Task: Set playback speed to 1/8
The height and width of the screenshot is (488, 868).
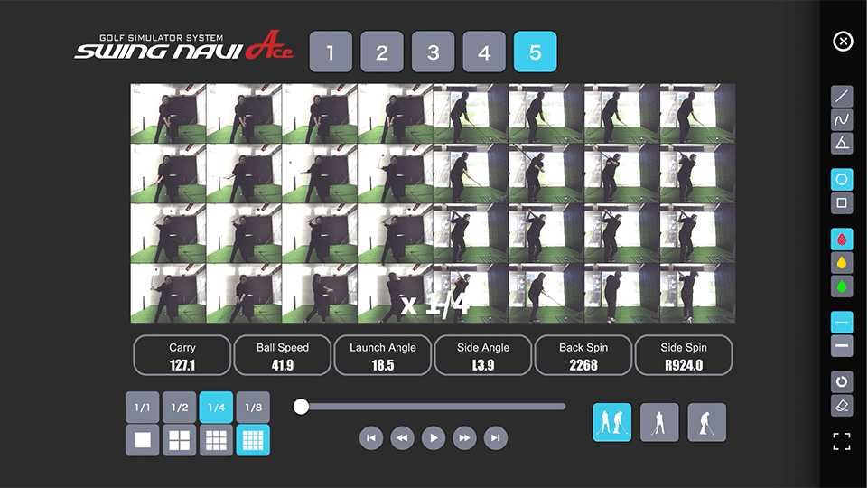Action: 253,408
